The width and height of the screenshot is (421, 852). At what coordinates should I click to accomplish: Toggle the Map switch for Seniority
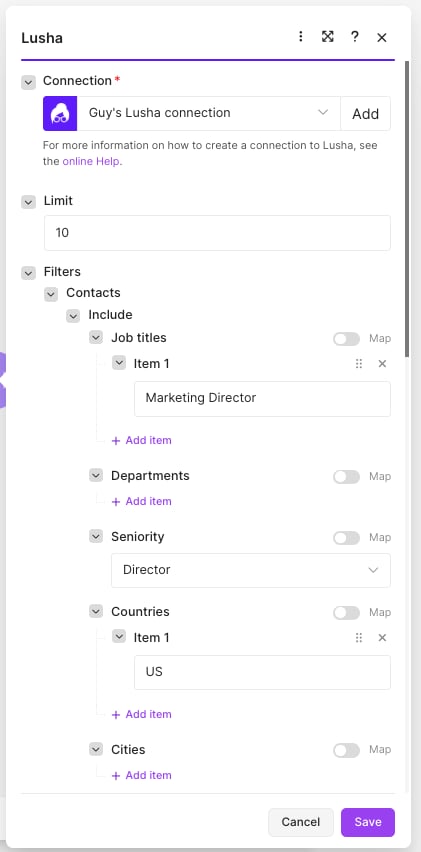point(347,537)
